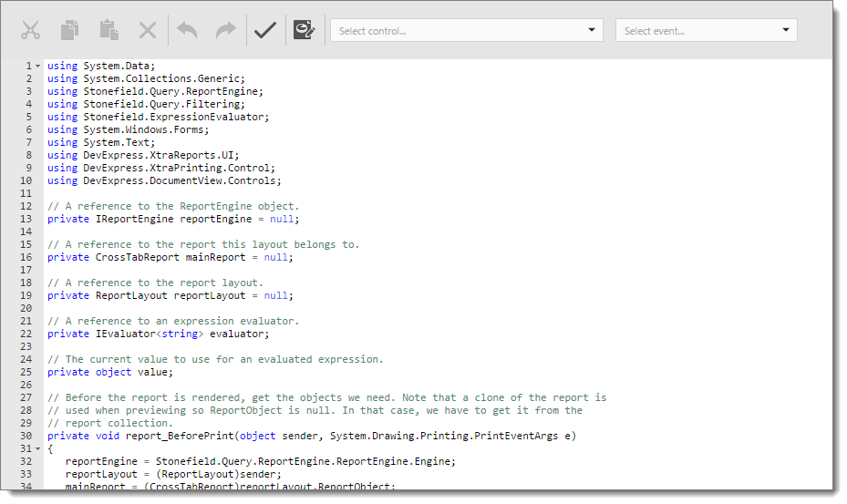Viewport: 847px width, 504px height.
Task: Undo the last edit with Undo arrow
Action: pos(187,30)
